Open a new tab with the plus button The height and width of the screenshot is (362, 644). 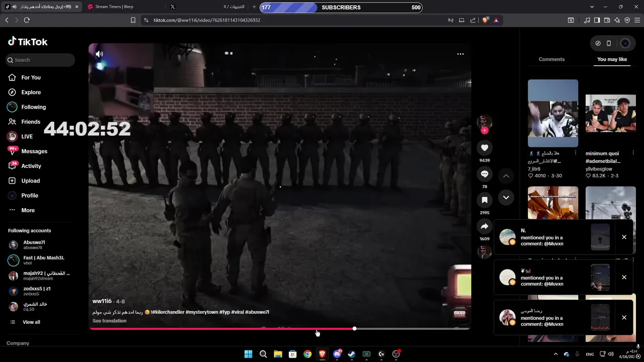[x=254, y=7]
